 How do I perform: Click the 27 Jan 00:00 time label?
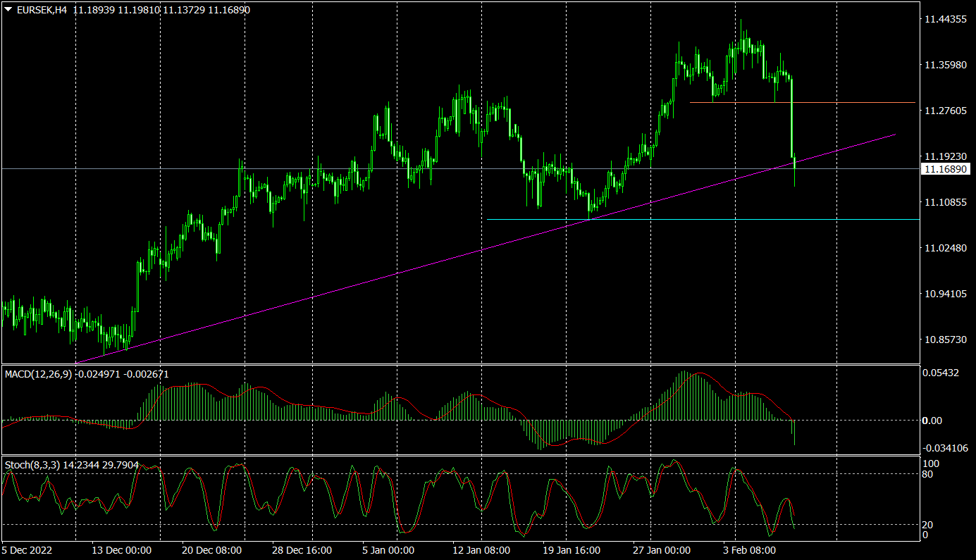pyautogui.click(x=662, y=550)
